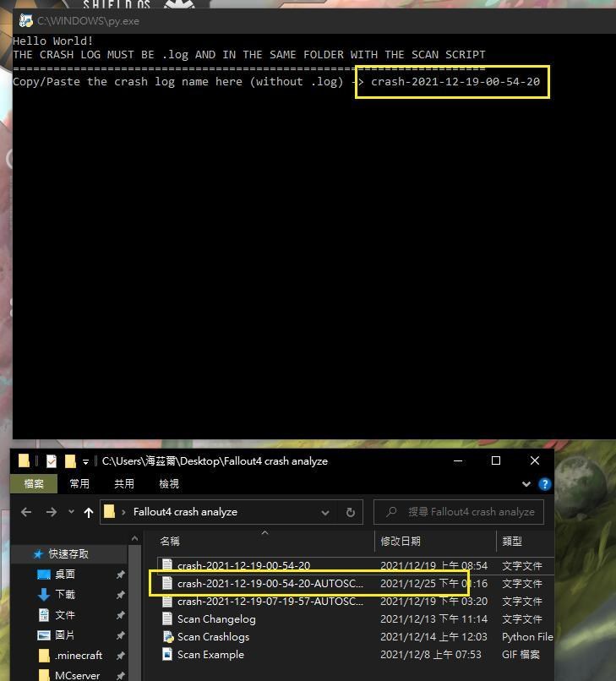
Task: Open Explorer help via question mark icon
Action: click(545, 484)
